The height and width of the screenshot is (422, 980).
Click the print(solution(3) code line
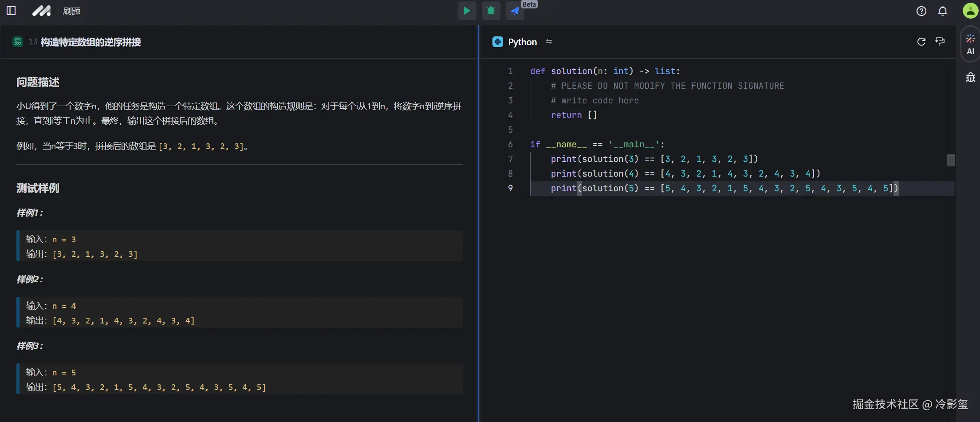pyautogui.click(x=654, y=159)
